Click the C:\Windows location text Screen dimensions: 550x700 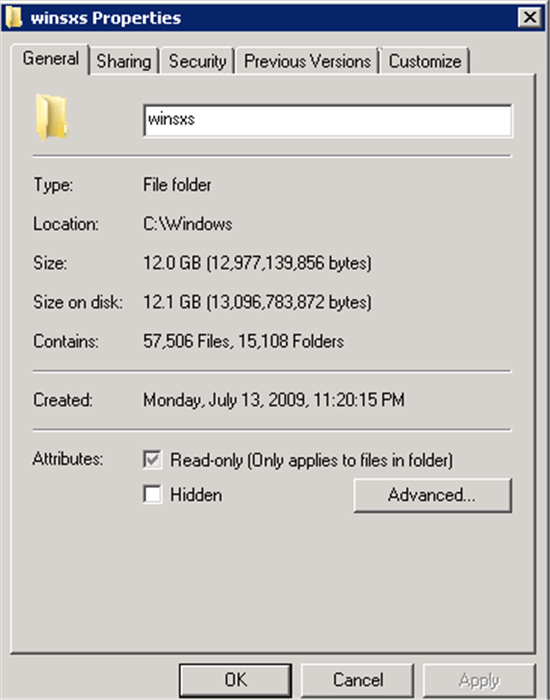(x=188, y=224)
